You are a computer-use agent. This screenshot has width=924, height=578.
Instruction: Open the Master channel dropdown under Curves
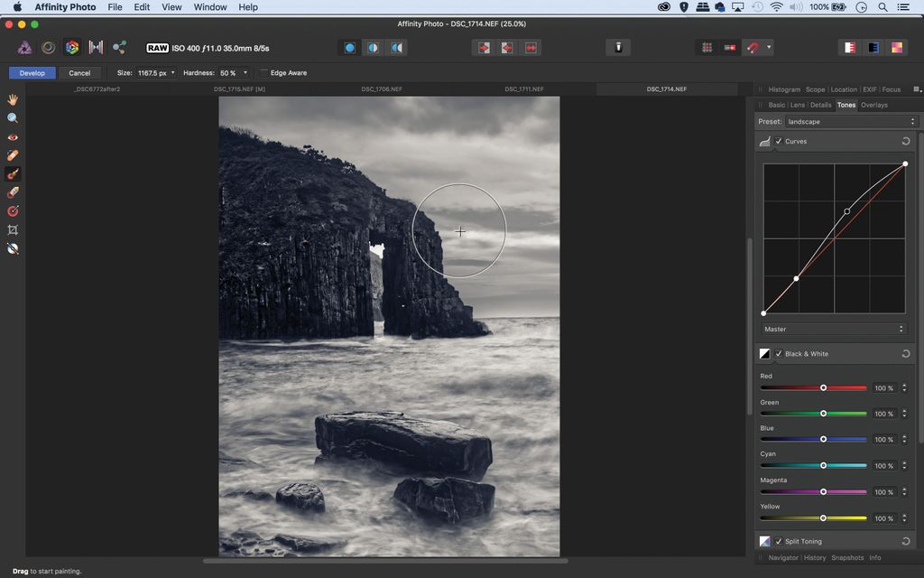pos(835,329)
